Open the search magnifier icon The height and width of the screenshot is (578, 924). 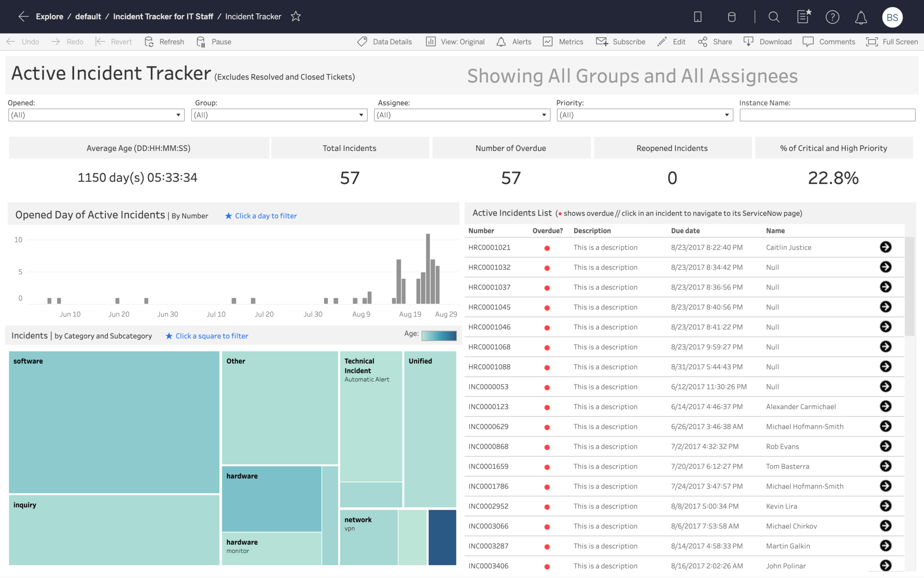click(x=774, y=17)
